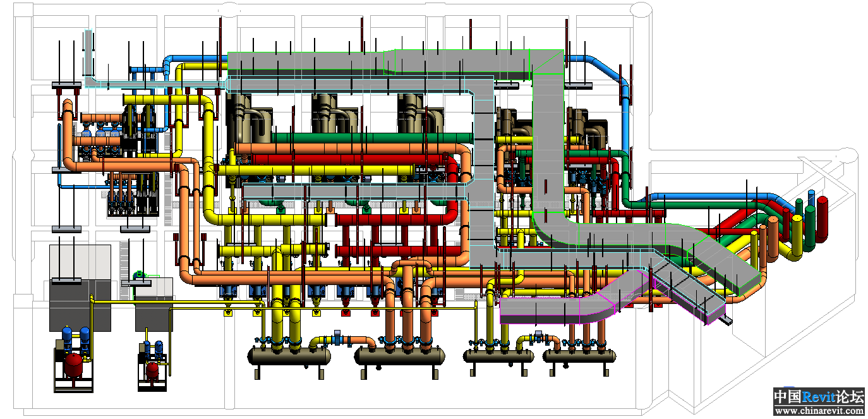Pick the leftmost horizontal collector tank
Image resolution: width=868 pixels, height=419 pixels.
[289, 356]
